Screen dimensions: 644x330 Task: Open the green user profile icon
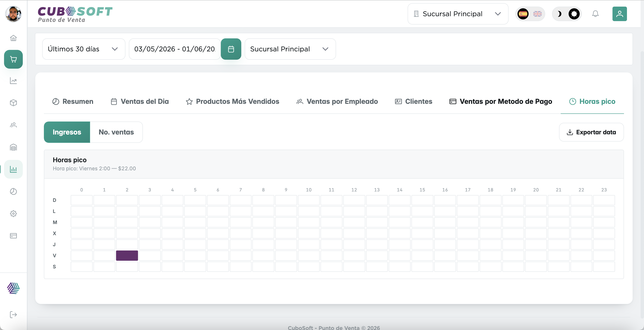pyautogui.click(x=620, y=14)
